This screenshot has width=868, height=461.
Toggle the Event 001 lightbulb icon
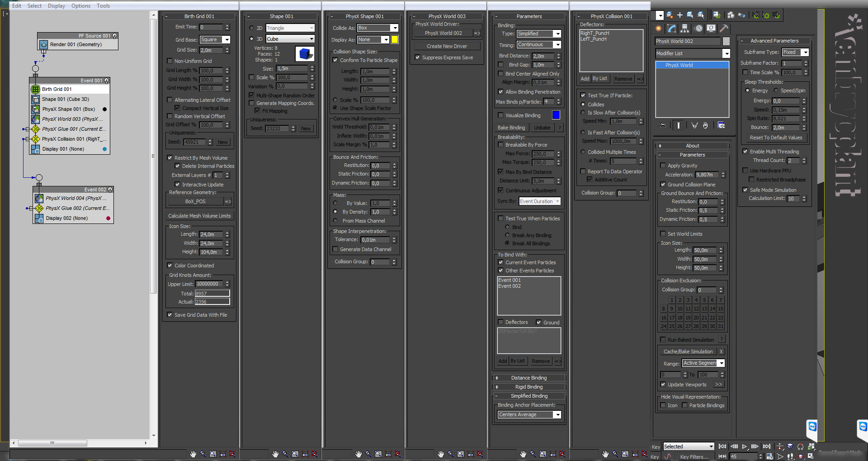(107, 81)
